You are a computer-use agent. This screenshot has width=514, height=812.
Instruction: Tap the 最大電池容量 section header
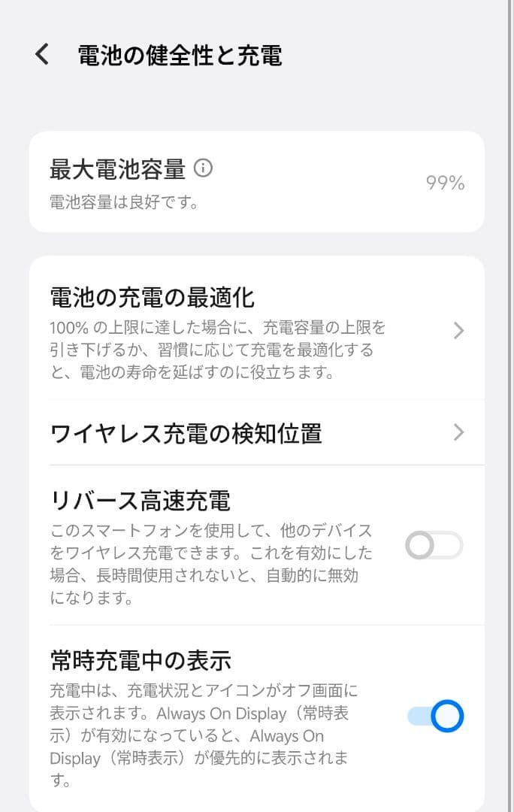(x=113, y=168)
